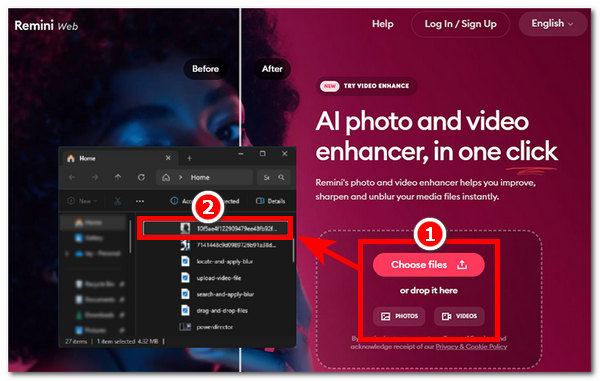Click the Choose files button
The height and width of the screenshot is (381, 600).
coord(429,265)
